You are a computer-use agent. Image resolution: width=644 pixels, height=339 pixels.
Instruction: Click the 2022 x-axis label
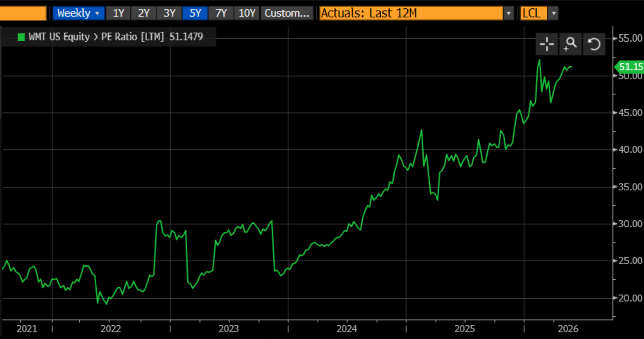[111, 329]
